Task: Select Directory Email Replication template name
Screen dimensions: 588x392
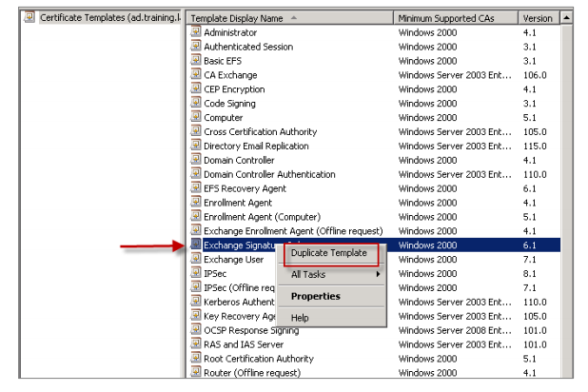Action: click(x=256, y=146)
